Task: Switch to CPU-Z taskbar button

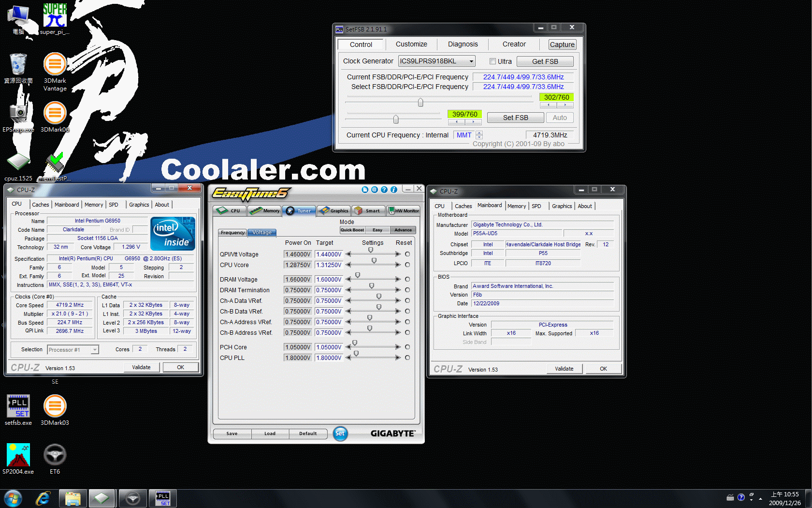Action: pyautogui.click(x=102, y=498)
